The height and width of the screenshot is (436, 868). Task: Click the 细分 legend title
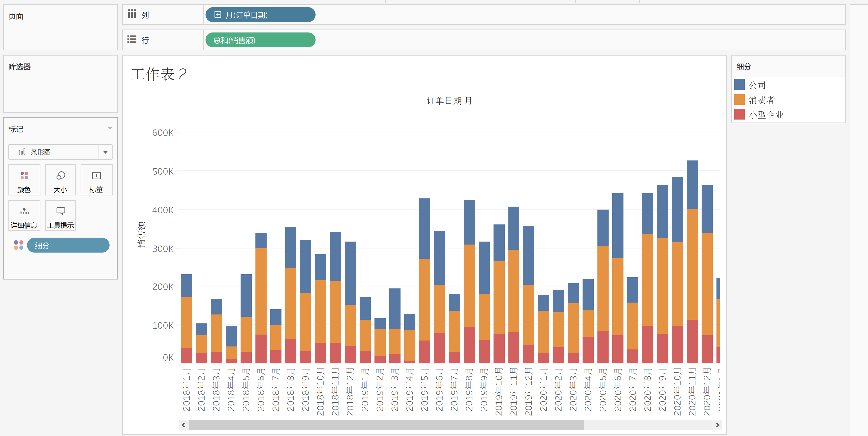coord(744,67)
